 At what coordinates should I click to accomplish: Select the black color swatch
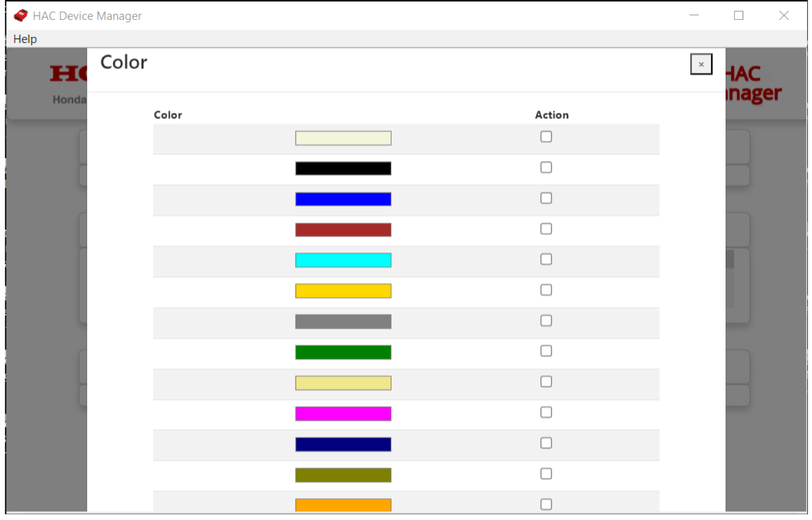coord(343,168)
